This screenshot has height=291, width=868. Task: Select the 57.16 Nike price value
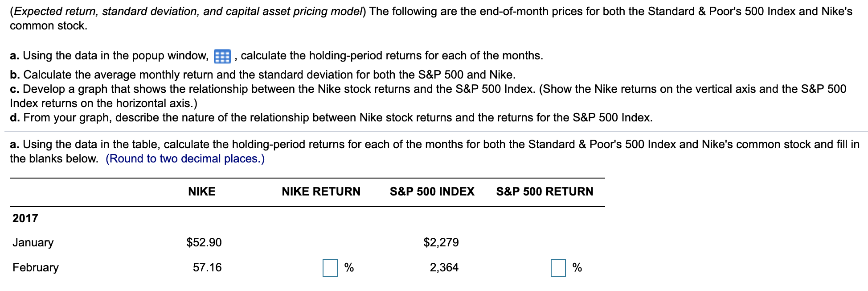pos(208,267)
